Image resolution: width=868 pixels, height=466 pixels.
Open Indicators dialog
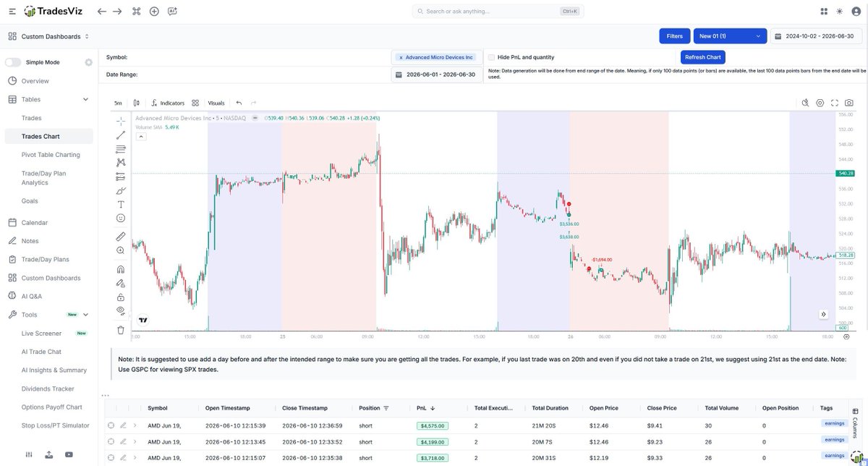(x=168, y=103)
